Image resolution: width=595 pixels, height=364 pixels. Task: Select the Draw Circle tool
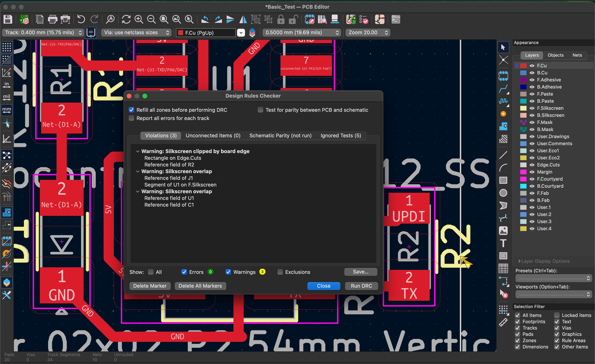(x=503, y=193)
